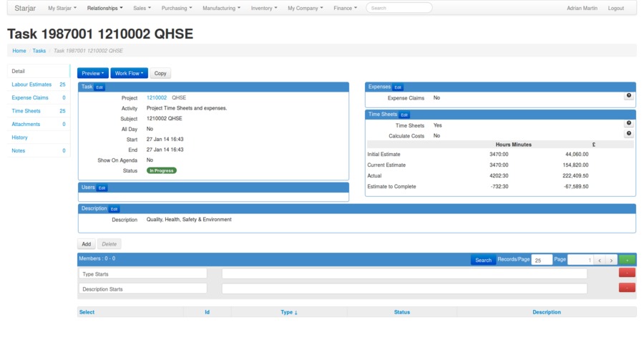Click the Copy button

pos(160,73)
